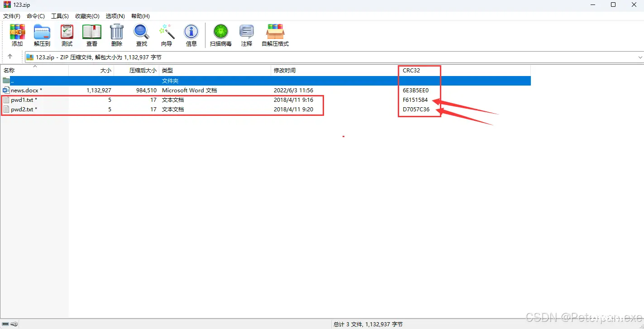644x329 pixels.
Task: Click the address bar path 123.zip text
Action: pyautogui.click(x=98, y=57)
